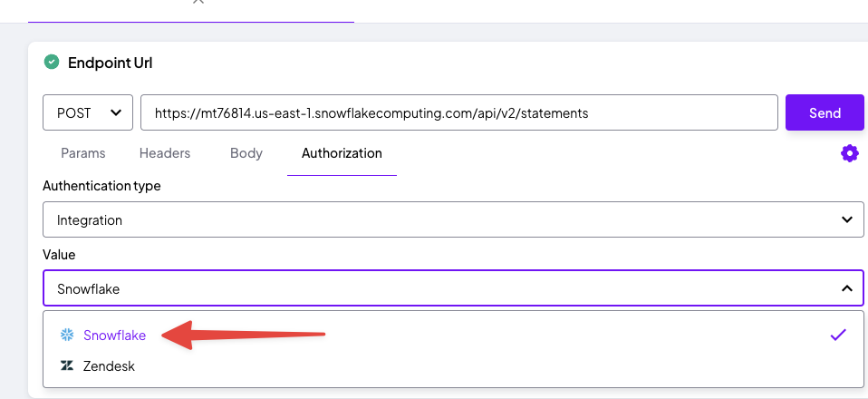The image size is (868, 399).
Task: Select the Snowflake integration option
Action: [x=453, y=335]
